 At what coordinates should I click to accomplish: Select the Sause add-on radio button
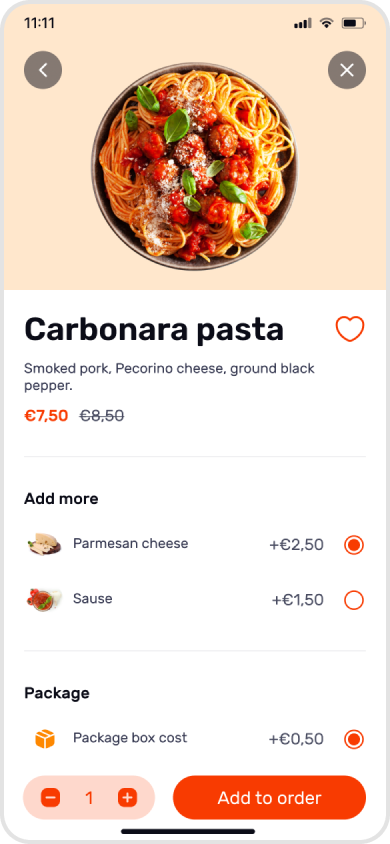coord(354,600)
